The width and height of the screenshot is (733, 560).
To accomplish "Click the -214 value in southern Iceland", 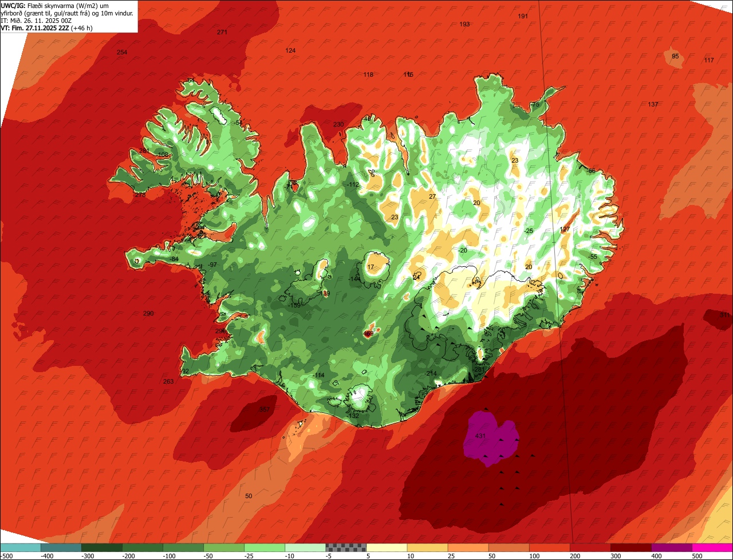I will point(431,373).
